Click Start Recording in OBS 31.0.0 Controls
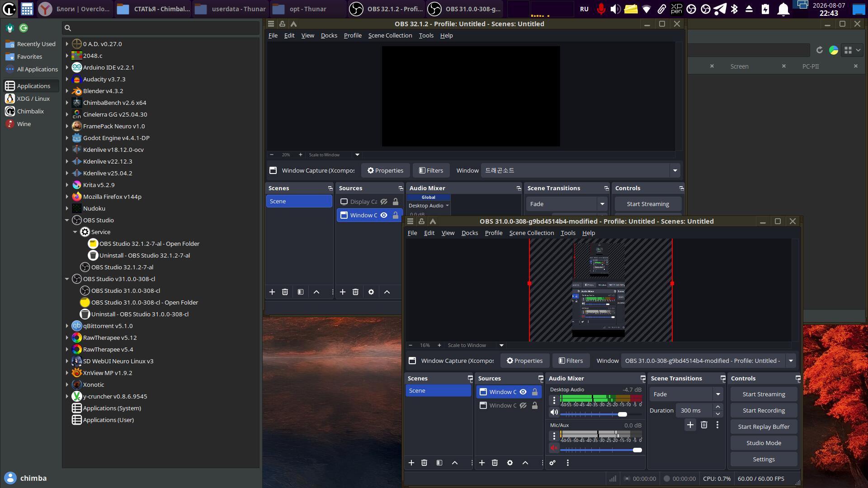This screenshot has height=488, width=868. (764, 411)
